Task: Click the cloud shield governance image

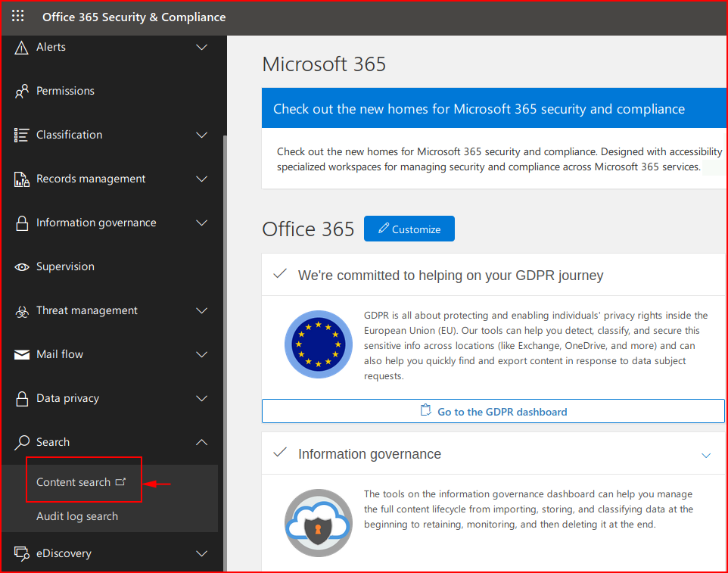Action: 319,523
